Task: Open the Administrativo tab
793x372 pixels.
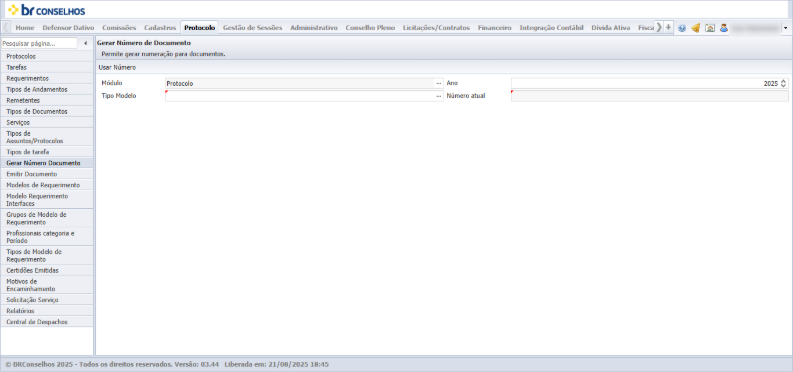Action: [x=314, y=28]
